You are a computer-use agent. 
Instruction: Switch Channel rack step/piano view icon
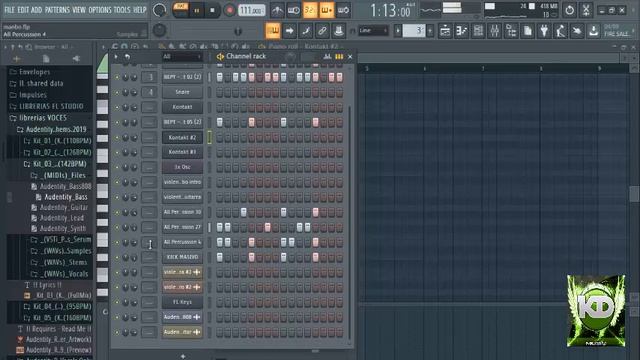point(339,56)
